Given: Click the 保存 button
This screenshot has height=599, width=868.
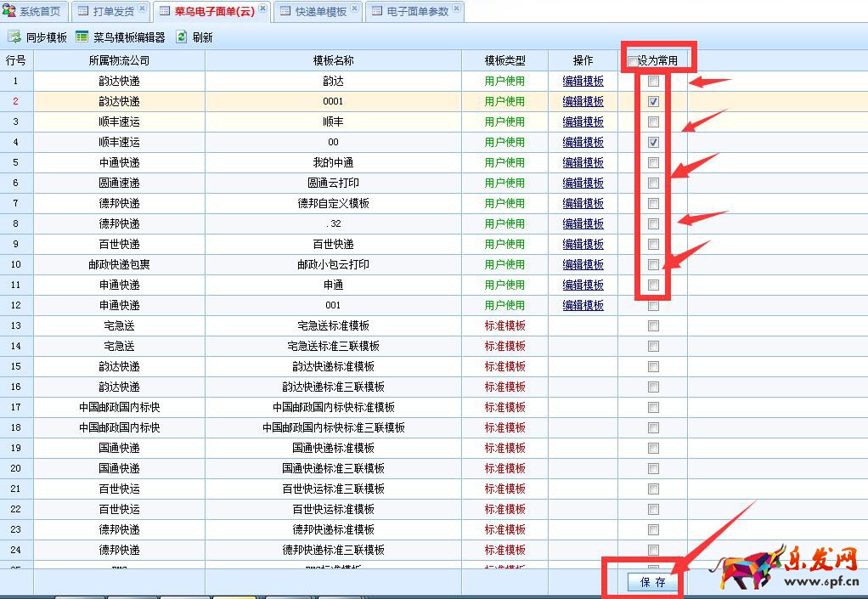Looking at the screenshot, I should [x=653, y=582].
